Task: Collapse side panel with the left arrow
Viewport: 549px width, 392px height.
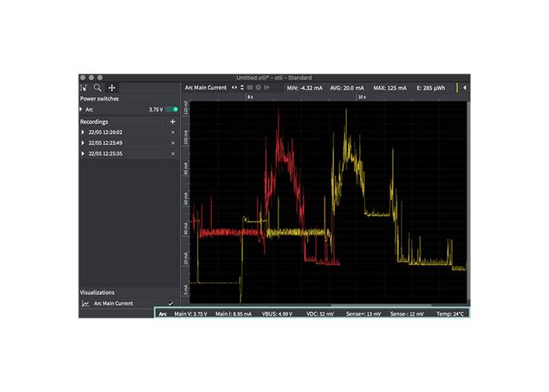Action: [x=464, y=88]
